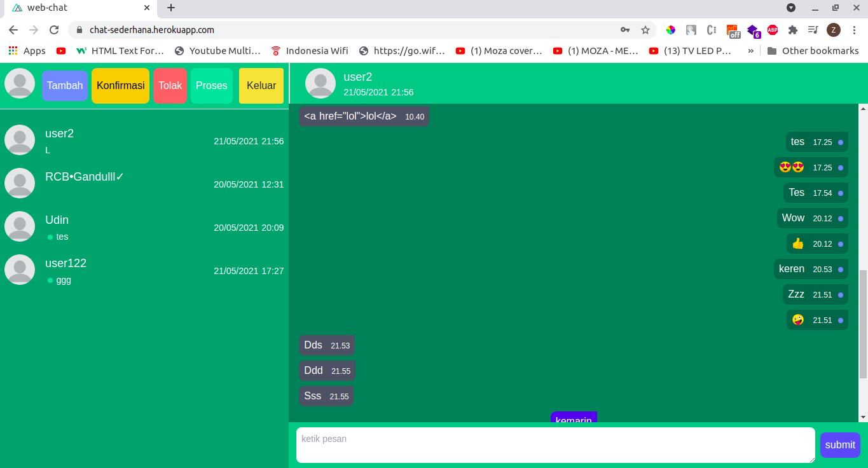Viewport: 868px width, 468px height.
Task: Click the thumbs-up emoji message
Action: tap(817, 244)
